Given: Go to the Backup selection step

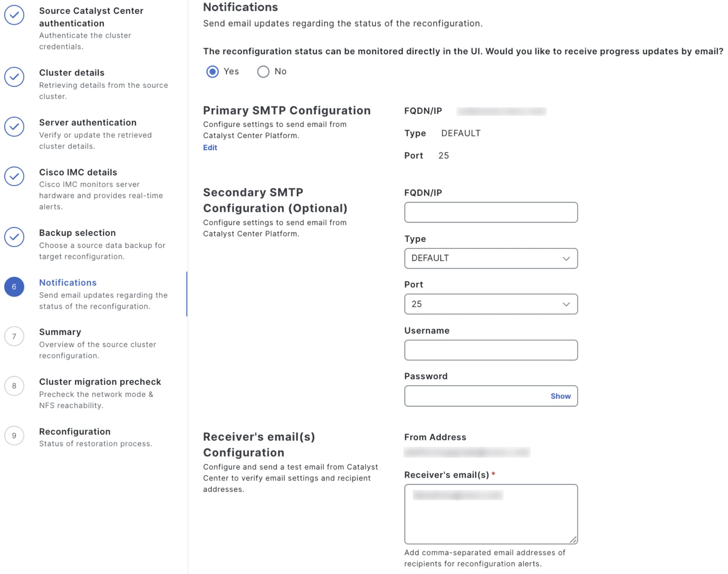Looking at the screenshot, I should [77, 233].
